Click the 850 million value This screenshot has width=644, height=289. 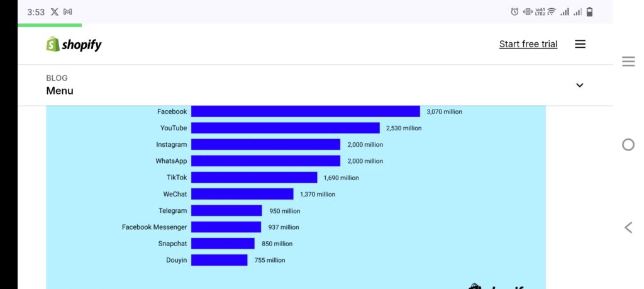click(277, 244)
